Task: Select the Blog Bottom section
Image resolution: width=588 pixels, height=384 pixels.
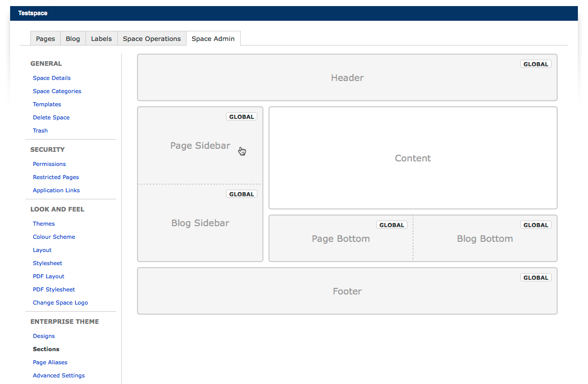Action: pos(485,238)
